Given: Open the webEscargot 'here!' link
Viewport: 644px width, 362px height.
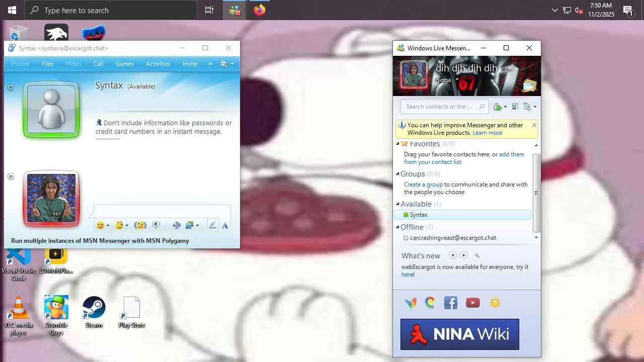Looking at the screenshot, I should click(408, 275).
